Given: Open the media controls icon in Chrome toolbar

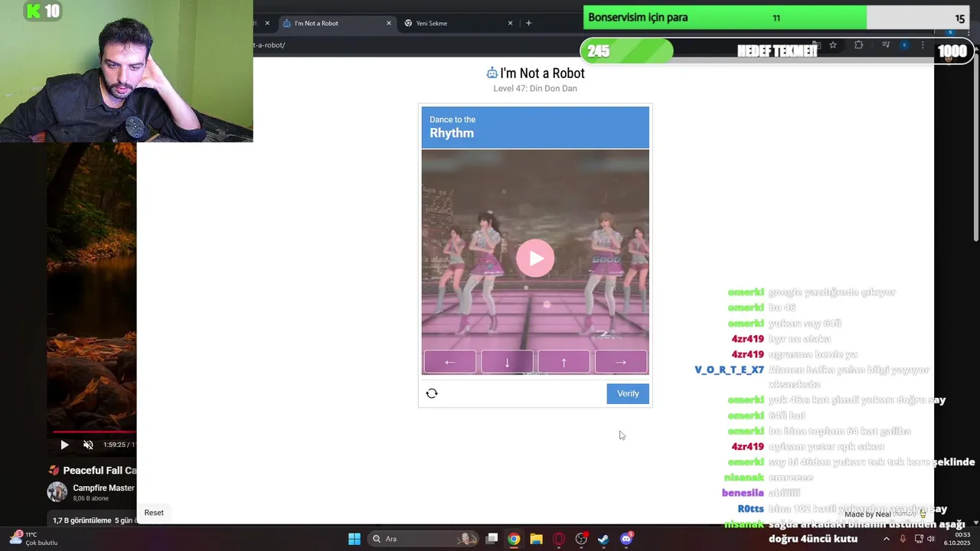Looking at the screenshot, I should 885,45.
